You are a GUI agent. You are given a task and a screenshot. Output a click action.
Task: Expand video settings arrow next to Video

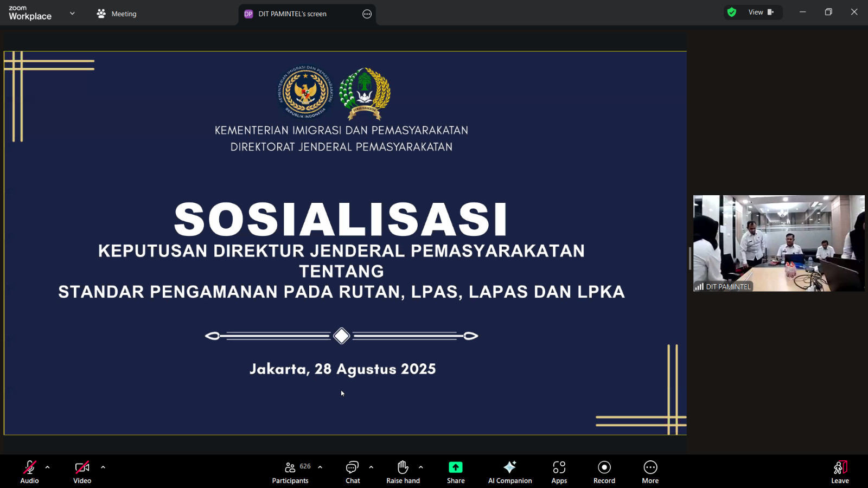pyautogui.click(x=103, y=467)
